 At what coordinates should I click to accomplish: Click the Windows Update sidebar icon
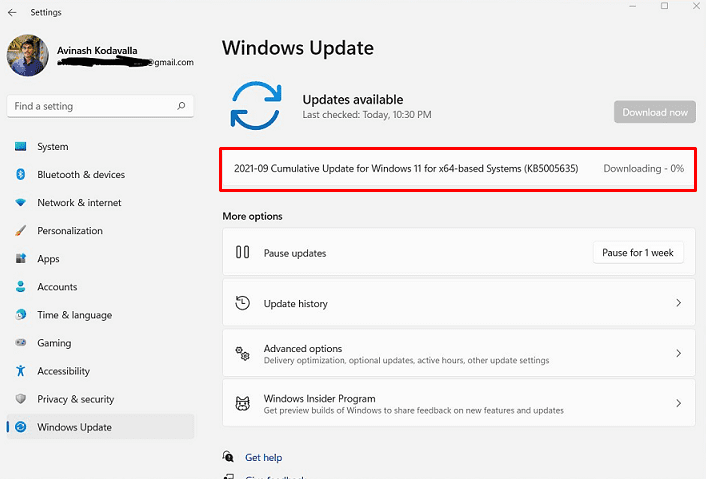pyautogui.click(x=20, y=427)
